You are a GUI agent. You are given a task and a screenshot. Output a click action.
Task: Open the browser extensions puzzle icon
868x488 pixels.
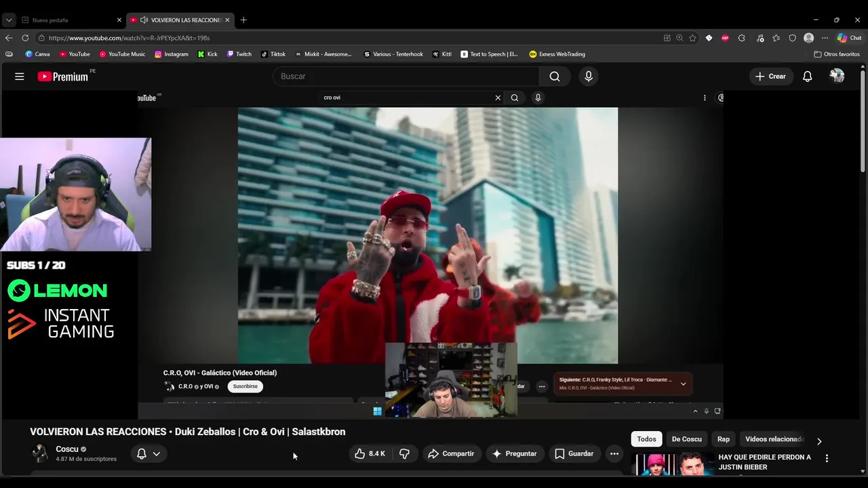741,38
